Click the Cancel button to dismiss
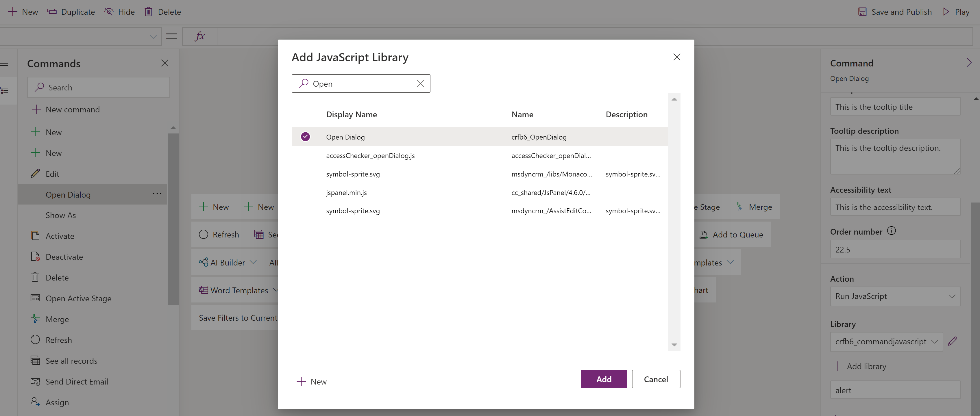The height and width of the screenshot is (416, 980). 656,379
